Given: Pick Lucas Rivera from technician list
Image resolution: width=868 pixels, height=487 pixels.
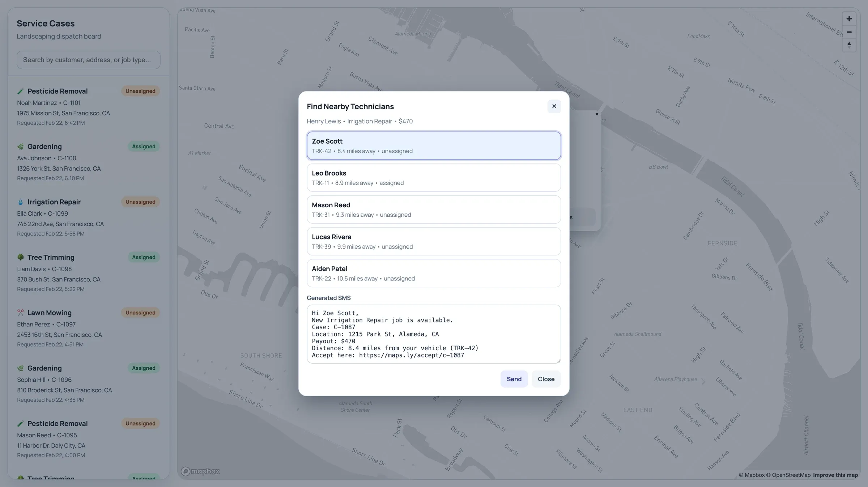Looking at the screenshot, I should [x=434, y=241].
